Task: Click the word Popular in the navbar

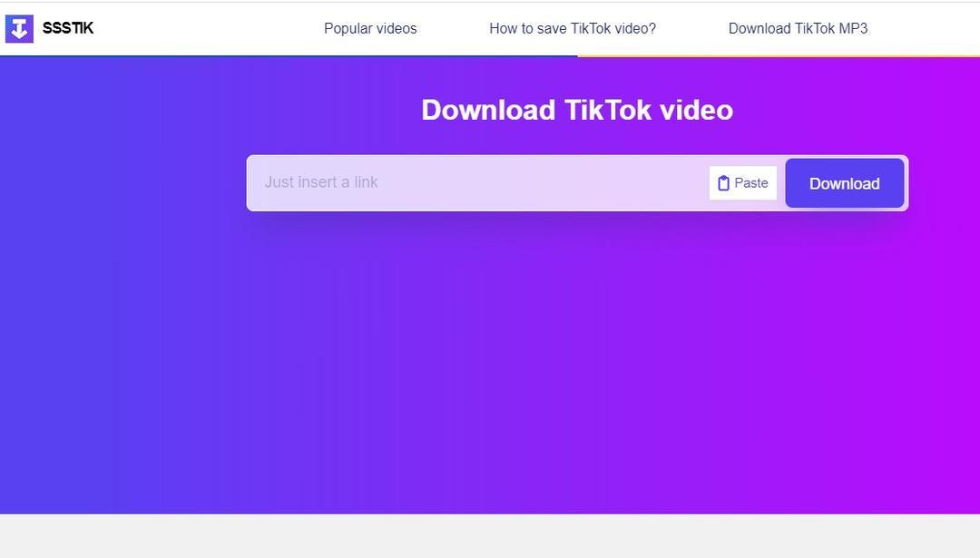Action: tap(345, 28)
